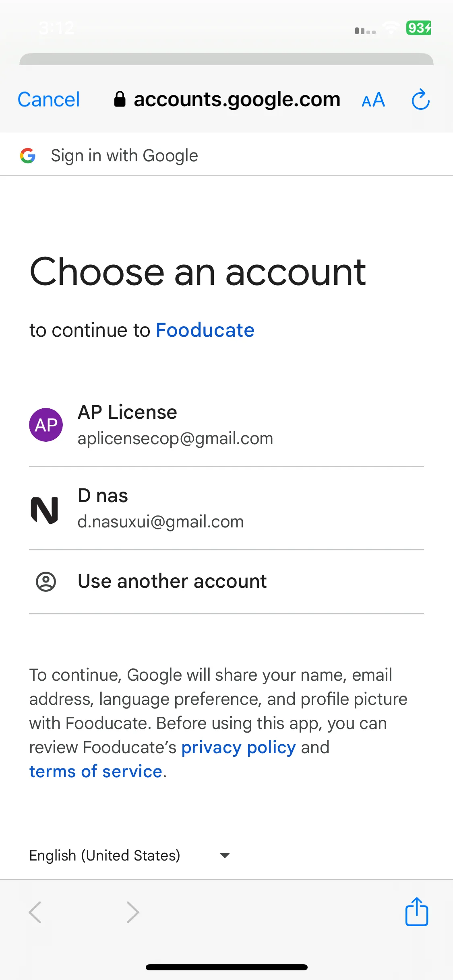This screenshot has height=980, width=453.
Task: Open the AA text size menu
Action: point(373,100)
